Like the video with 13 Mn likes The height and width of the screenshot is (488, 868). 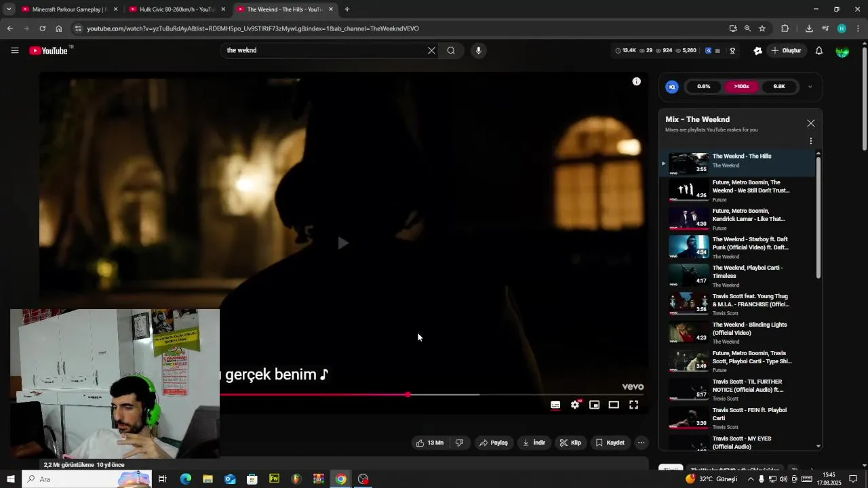(x=429, y=443)
